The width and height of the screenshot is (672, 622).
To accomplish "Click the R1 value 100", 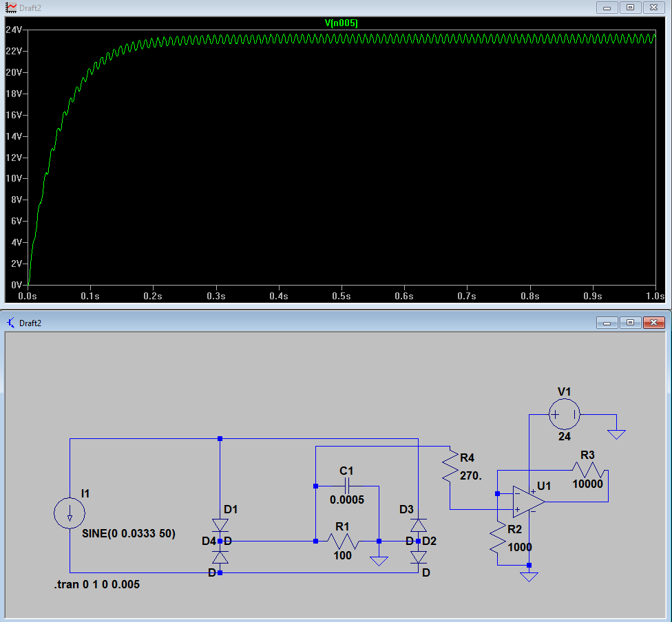I will [x=342, y=555].
